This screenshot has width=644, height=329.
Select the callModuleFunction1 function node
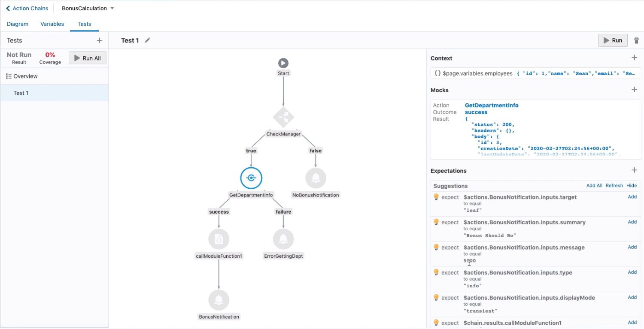[x=219, y=239]
